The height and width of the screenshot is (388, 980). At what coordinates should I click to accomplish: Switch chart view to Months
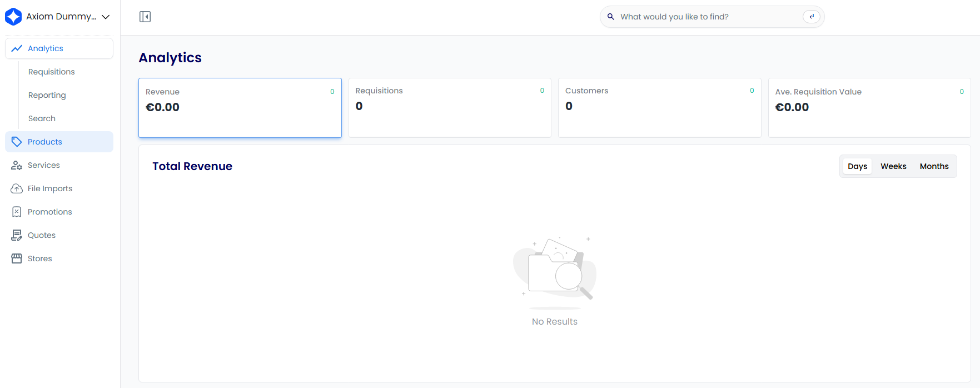click(x=934, y=166)
